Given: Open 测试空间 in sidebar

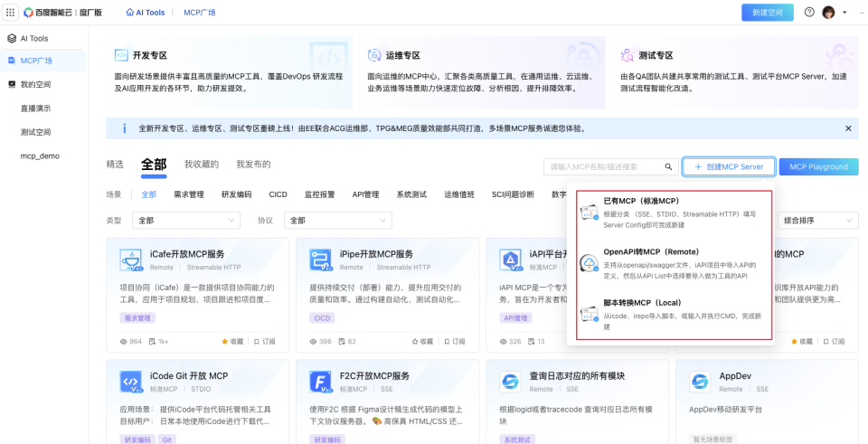Looking at the screenshot, I should point(36,132).
